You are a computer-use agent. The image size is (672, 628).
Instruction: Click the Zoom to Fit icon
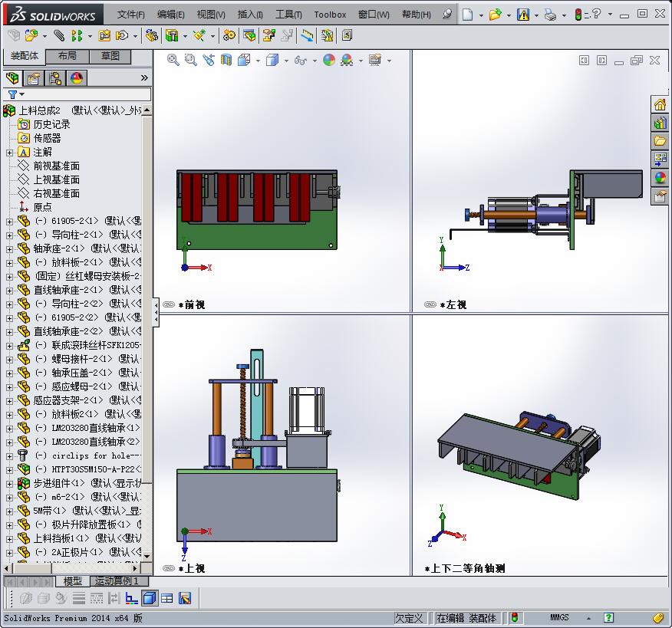[x=171, y=60]
